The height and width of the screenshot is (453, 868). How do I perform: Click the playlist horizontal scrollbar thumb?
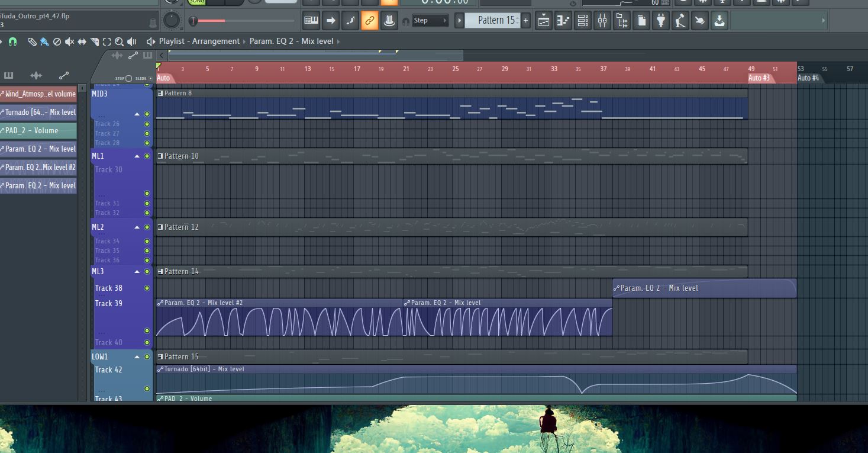coord(315,56)
